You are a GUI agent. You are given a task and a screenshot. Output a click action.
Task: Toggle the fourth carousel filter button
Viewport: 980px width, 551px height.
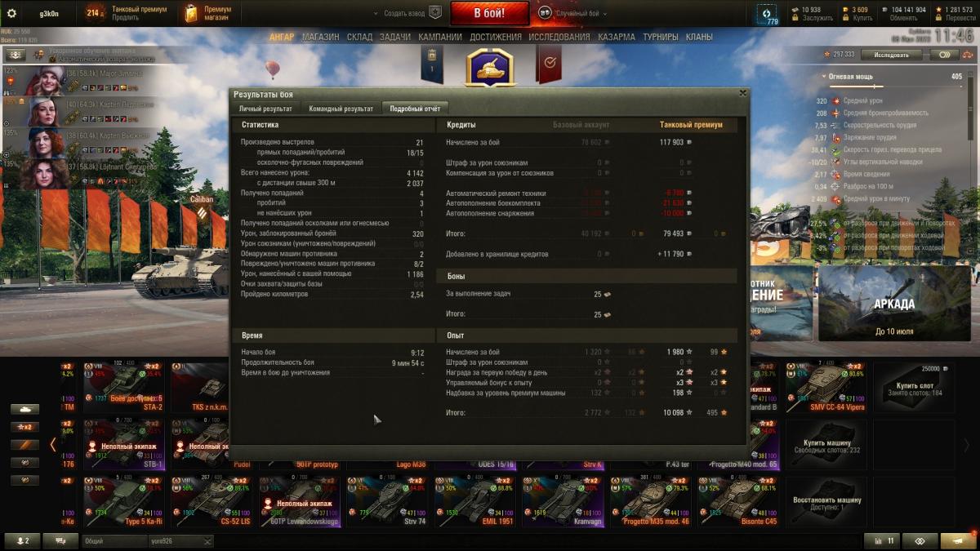[24, 463]
